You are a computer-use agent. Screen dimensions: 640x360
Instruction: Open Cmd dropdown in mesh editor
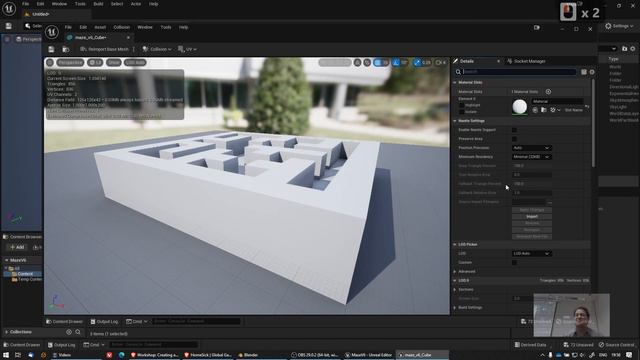pyautogui.click(x=137, y=322)
